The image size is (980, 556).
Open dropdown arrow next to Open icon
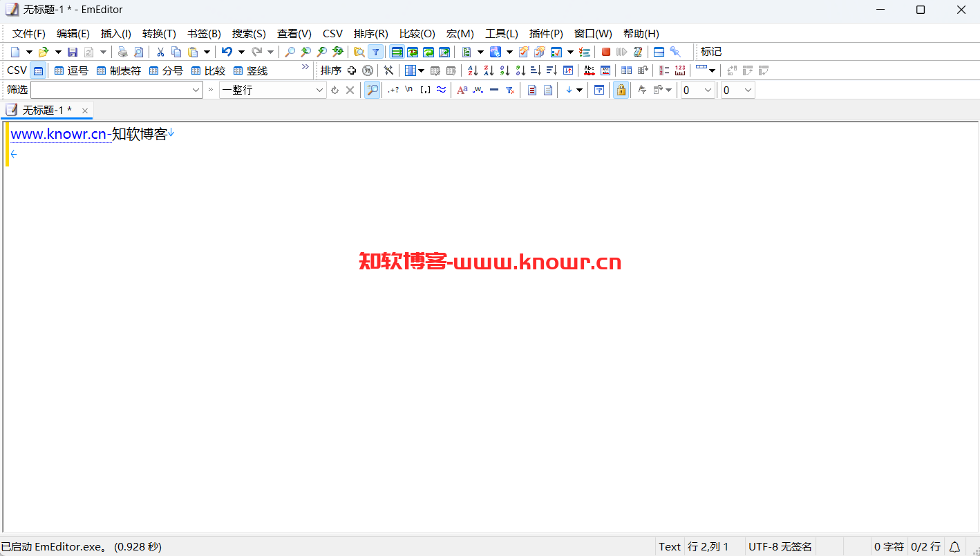[58, 52]
